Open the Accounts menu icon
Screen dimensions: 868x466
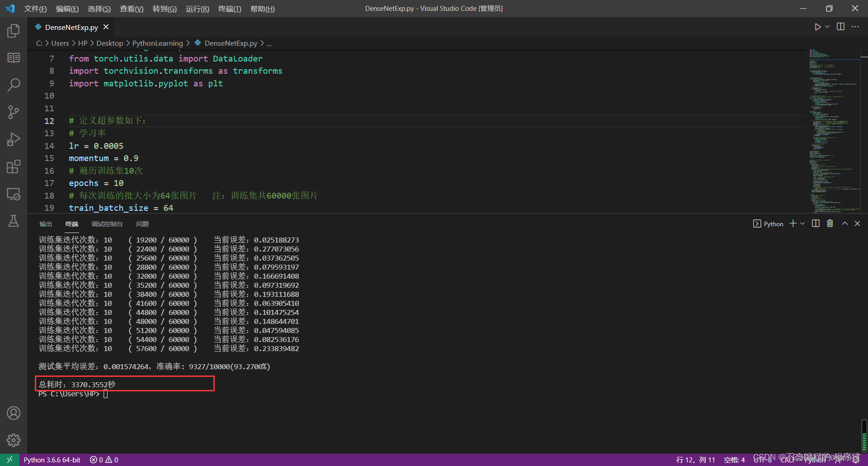(x=14, y=413)
